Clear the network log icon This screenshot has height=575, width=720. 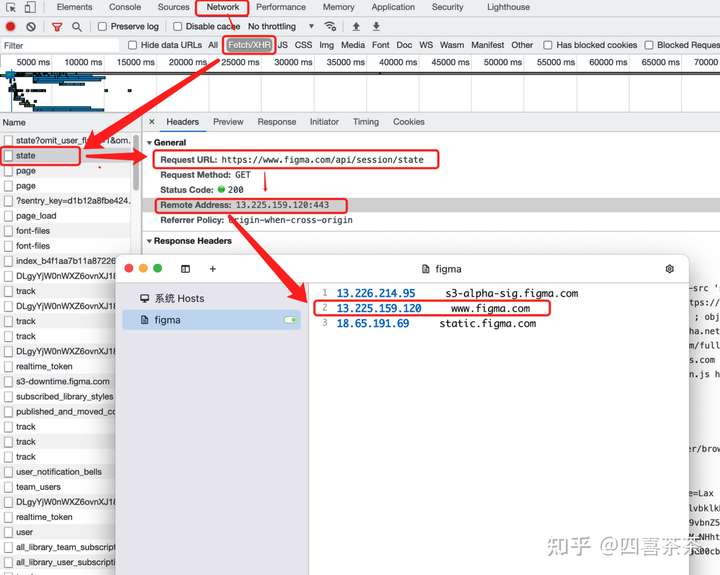tap(31, 27)
